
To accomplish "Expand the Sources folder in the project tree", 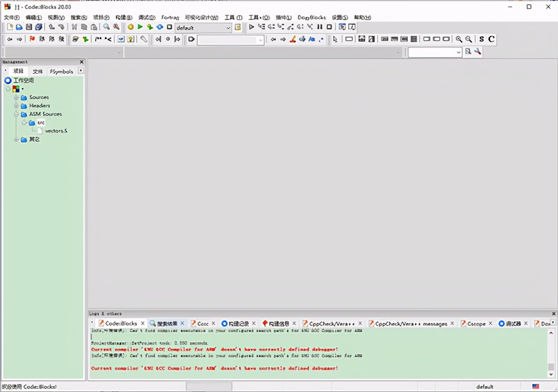I will [x=16, y=97].
